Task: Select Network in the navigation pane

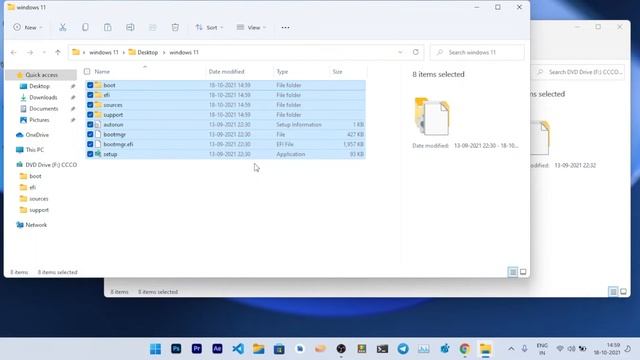Action: coord(36,225)
